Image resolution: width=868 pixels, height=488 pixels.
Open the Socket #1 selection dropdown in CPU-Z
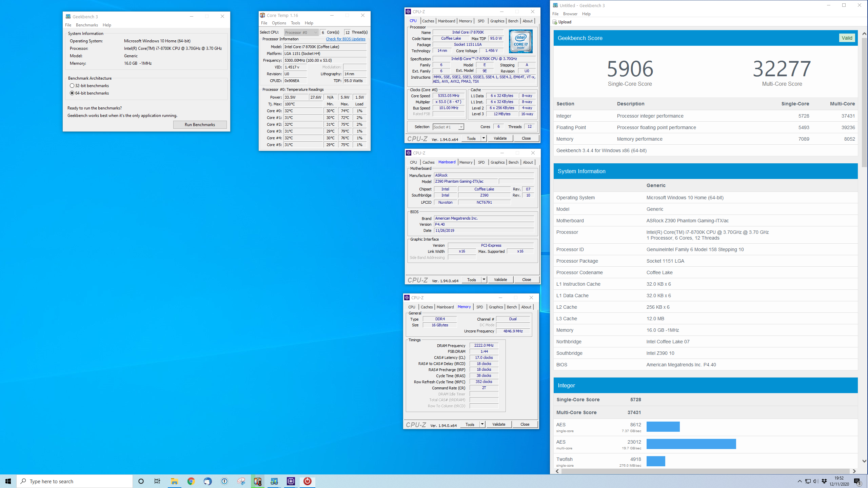[x=449, y=127]
